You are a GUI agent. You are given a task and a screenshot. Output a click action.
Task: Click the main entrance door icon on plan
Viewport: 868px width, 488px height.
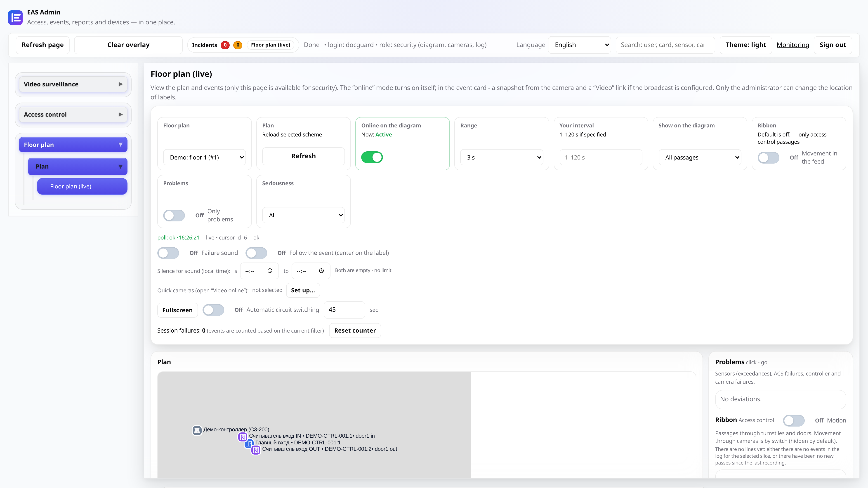(249, 443)
